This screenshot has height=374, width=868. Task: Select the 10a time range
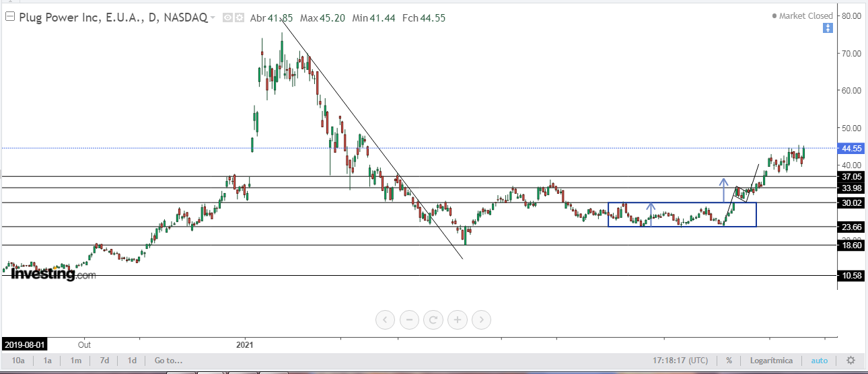click(x=18, y=361)
